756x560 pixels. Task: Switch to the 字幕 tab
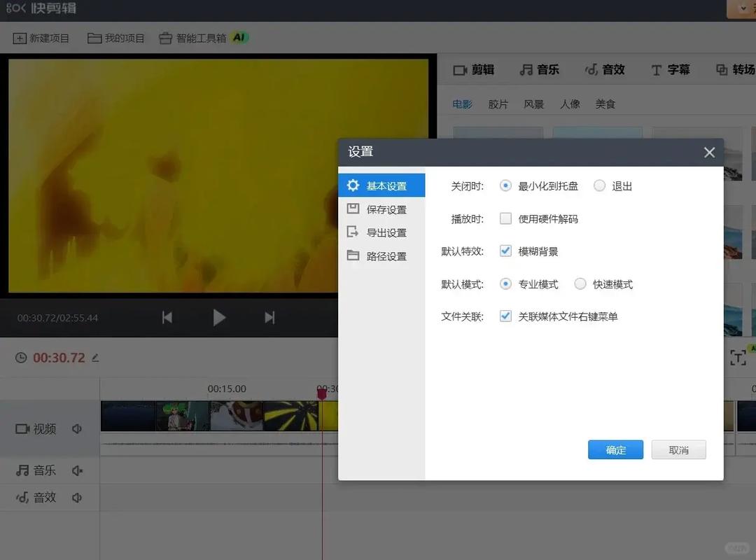670,70
